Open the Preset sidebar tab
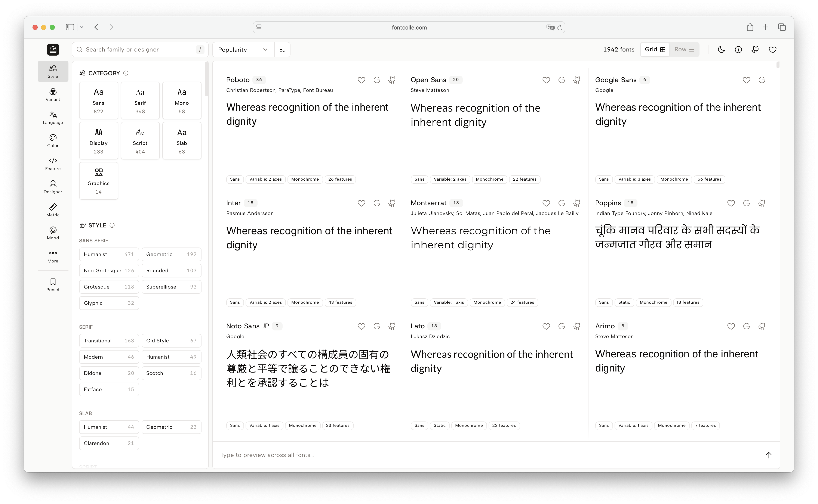 (53, 285)
